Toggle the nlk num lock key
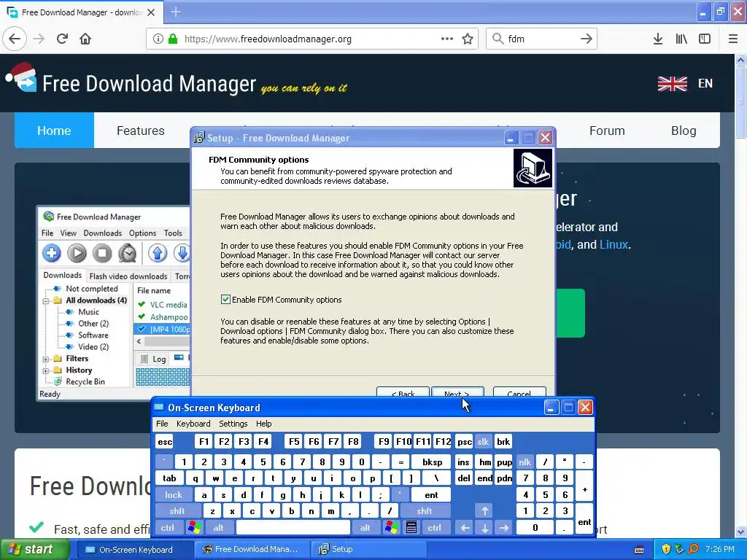The height and width of the screenshot is (560, 747). point(525,462)
